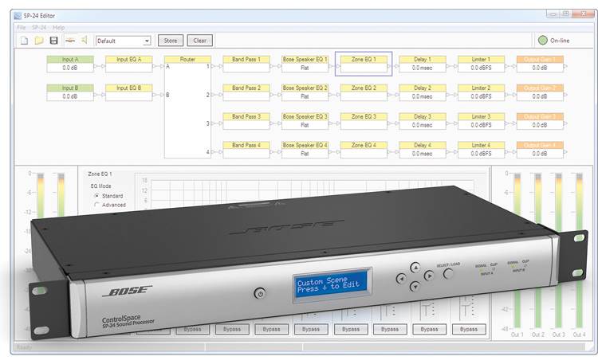Open the Help menu

click(59, 27)
